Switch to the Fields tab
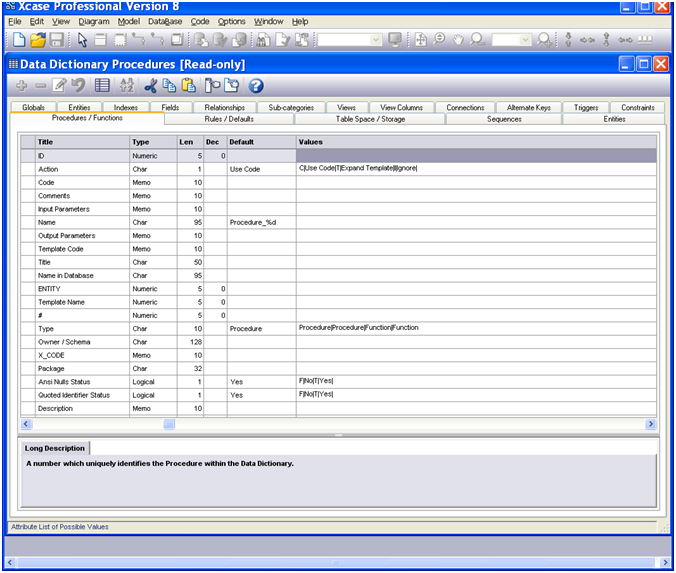 point(170,107)
